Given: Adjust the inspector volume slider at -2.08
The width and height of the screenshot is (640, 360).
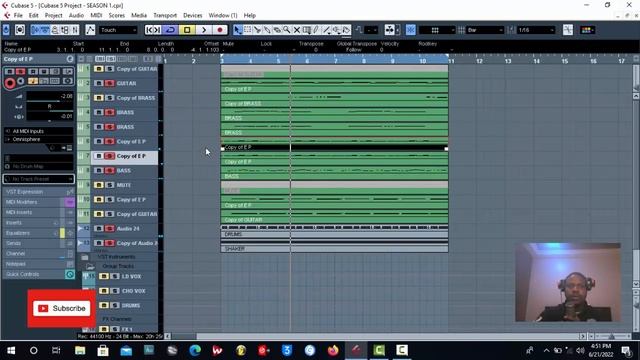Looking at the screenshot, I should pos(50,96).
